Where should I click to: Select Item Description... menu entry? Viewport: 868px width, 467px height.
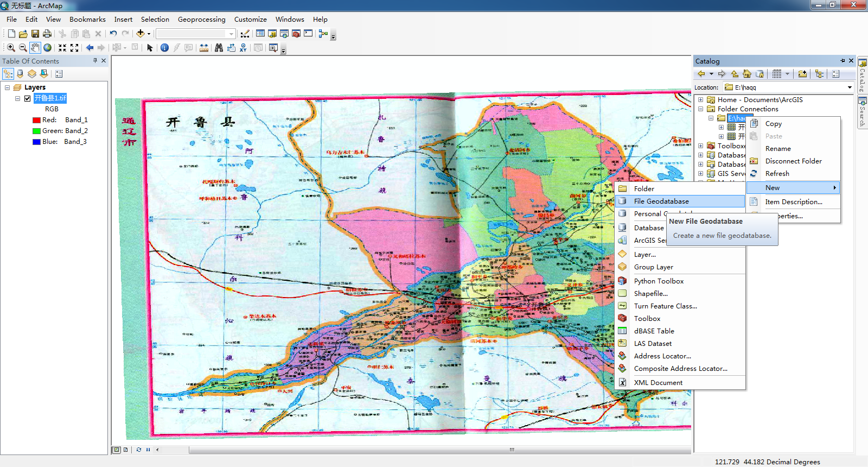[793, 202]
